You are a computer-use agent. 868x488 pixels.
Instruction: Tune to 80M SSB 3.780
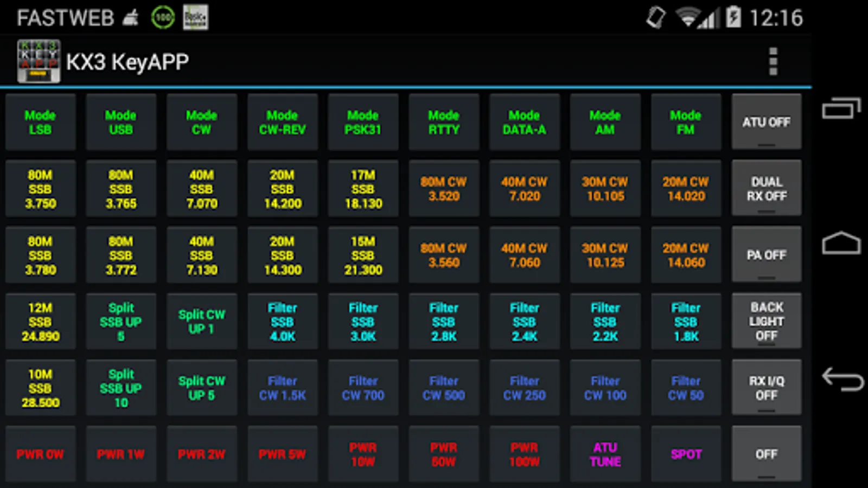click(x=40, y=255)
